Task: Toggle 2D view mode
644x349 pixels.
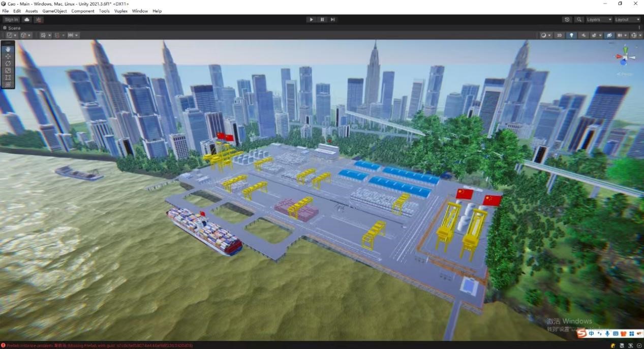Action: [559, 35]
